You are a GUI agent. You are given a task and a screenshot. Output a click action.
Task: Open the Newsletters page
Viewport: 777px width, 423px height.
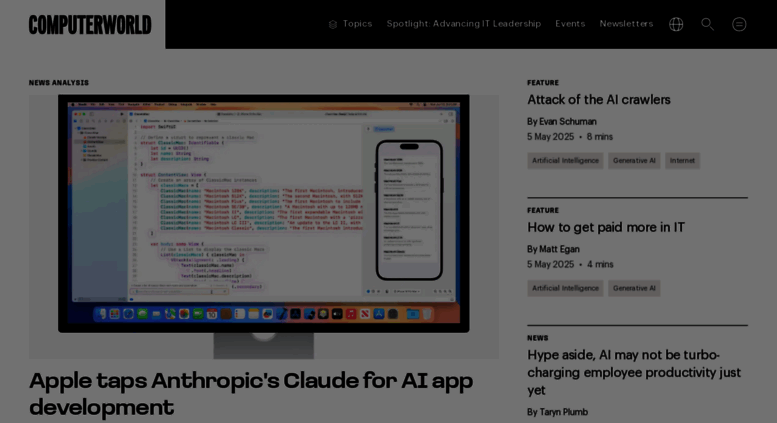click(x=626, y=24)
